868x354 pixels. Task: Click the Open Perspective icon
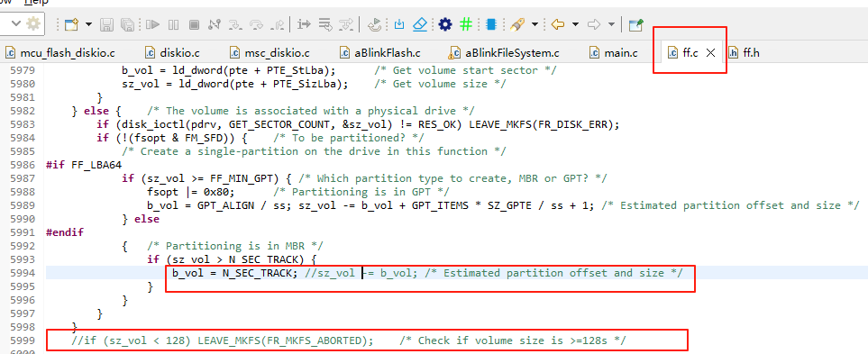click(636, 24)
